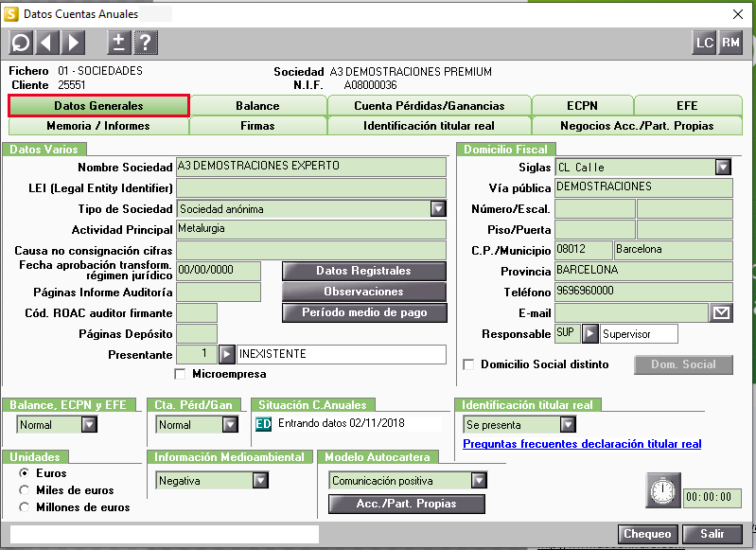Click Provincia field

coord(643,271)
